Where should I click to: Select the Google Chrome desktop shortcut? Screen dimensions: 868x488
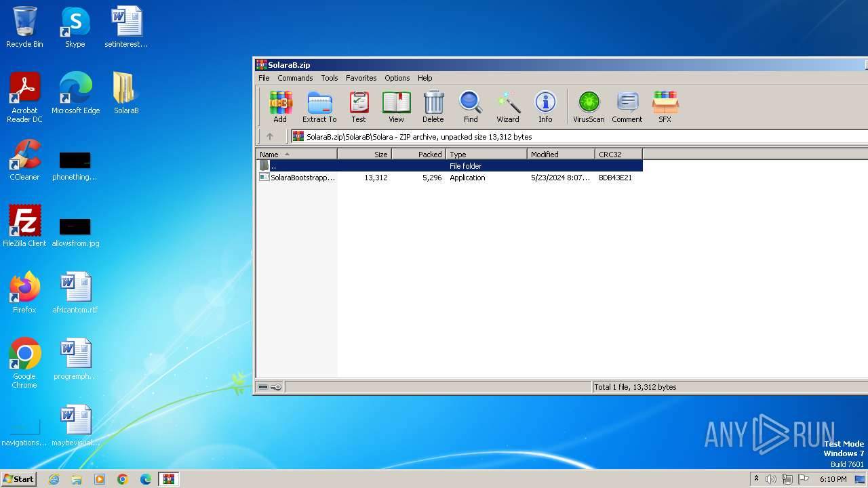tap(24, 363)
